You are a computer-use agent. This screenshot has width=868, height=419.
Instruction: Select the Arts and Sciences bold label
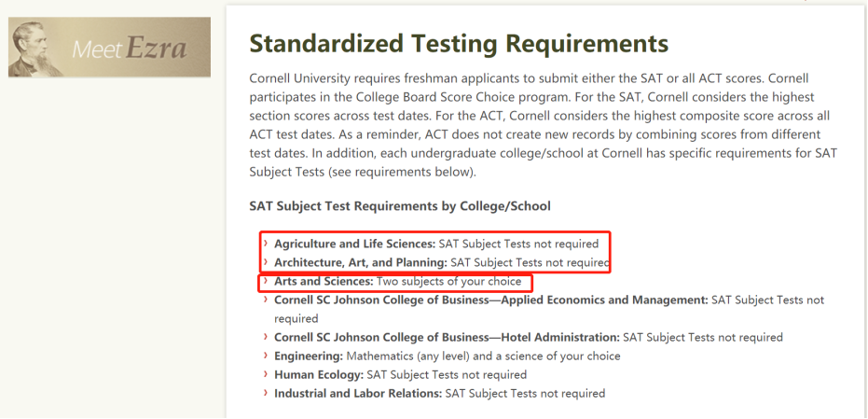[324, 281]
